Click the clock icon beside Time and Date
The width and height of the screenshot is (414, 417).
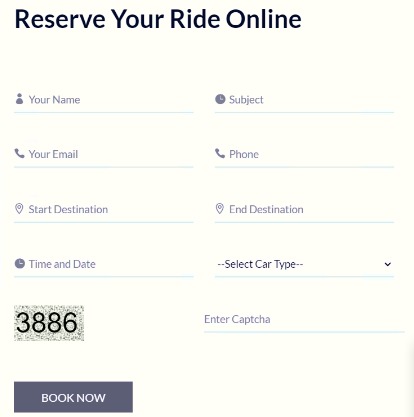[20, 263]
